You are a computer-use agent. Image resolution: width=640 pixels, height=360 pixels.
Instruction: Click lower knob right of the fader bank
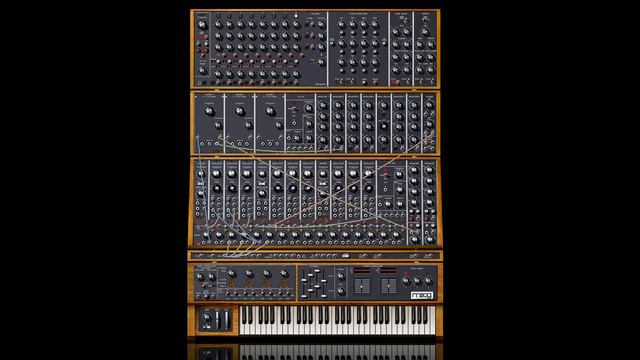(341, 291)
